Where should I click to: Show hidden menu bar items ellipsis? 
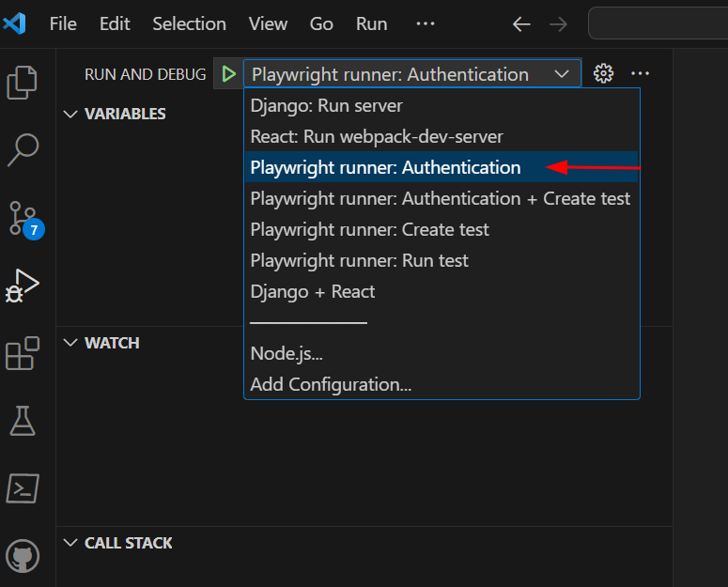[426, 23]
